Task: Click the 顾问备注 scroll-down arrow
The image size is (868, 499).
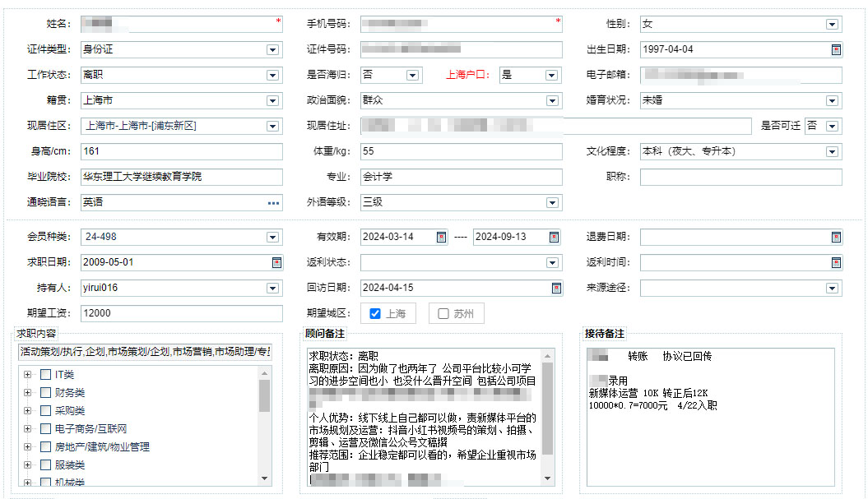Action: click(547, 478)
